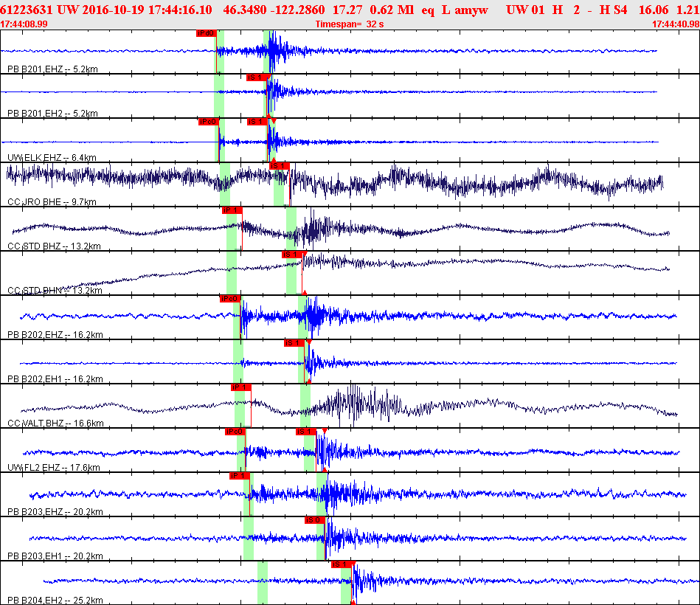
Task: Click the magnitude value 0.62 Ml
Action: (x=392, y=10)
